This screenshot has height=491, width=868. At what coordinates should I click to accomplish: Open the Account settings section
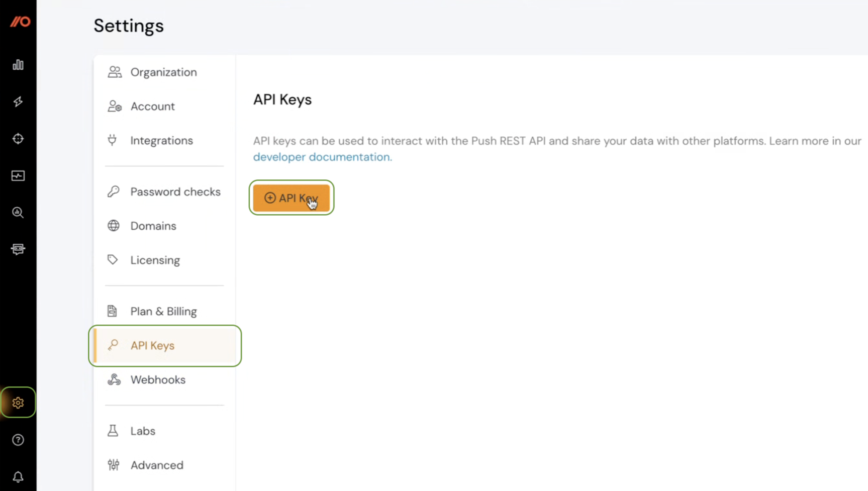152,106
